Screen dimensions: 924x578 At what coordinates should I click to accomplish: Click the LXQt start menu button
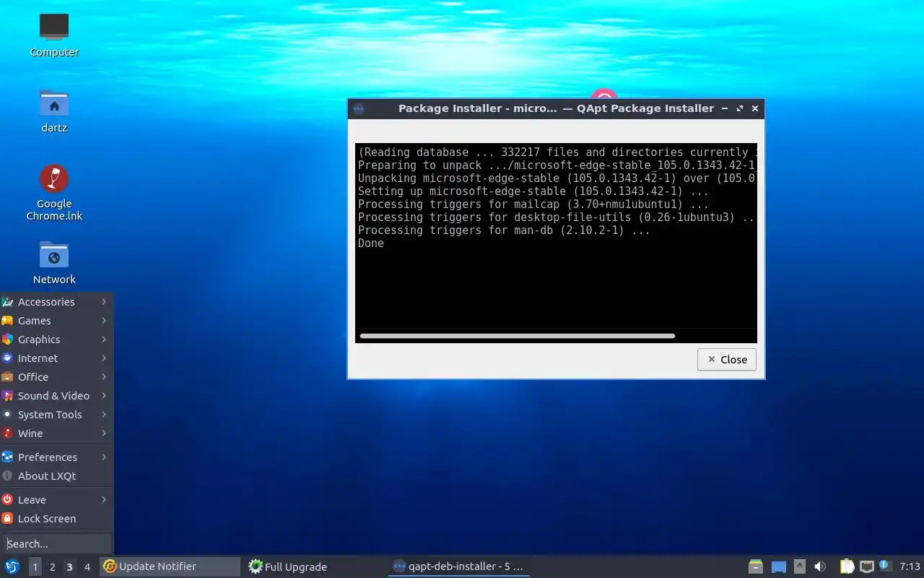pos(12,566)
